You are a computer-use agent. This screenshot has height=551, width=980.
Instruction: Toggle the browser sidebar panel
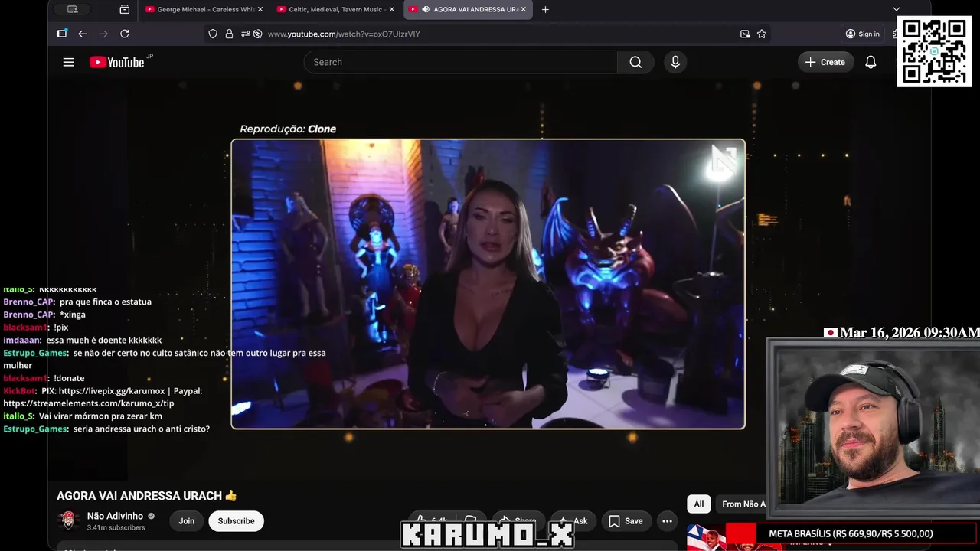[x=62, y=34]
